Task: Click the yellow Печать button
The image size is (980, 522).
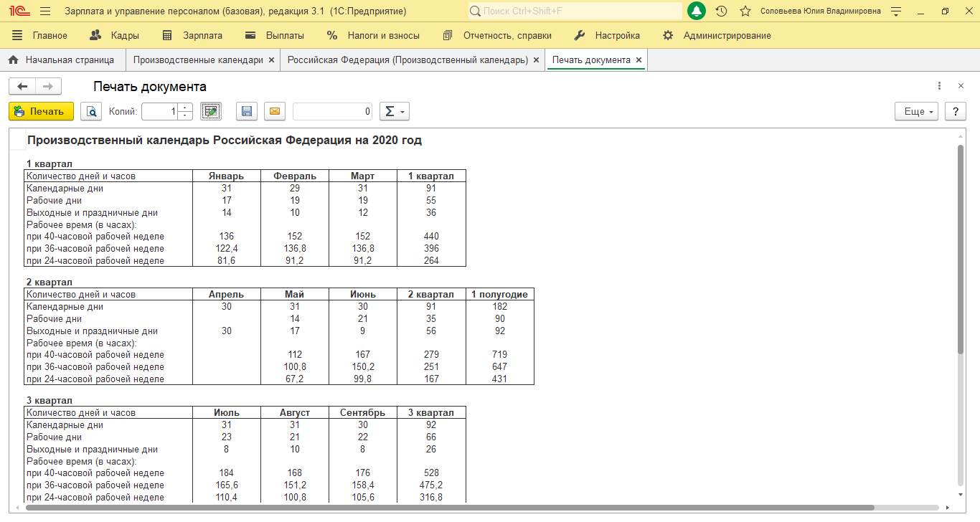Action: click(x=41, y=111)
